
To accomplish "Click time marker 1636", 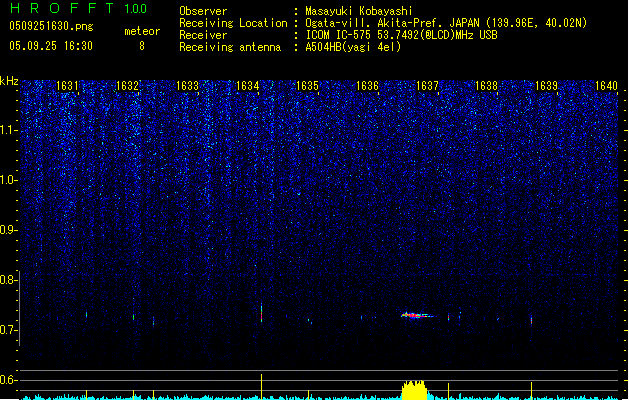I will tap(367, 86).
